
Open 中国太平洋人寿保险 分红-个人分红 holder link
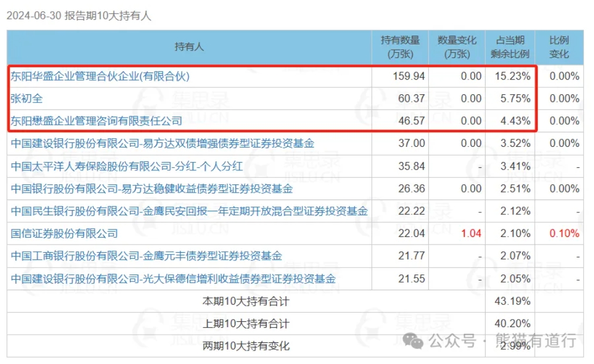[127, 166]
